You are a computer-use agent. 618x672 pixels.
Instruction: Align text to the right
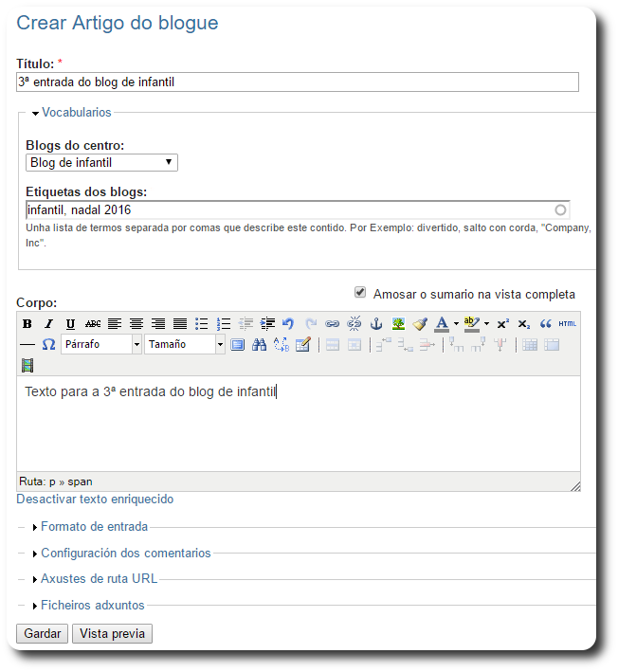coord(158,323)
